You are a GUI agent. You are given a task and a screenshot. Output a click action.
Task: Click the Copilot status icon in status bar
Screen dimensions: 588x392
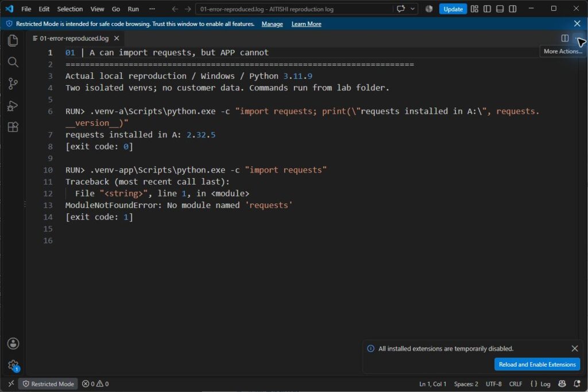click(562, 384)
